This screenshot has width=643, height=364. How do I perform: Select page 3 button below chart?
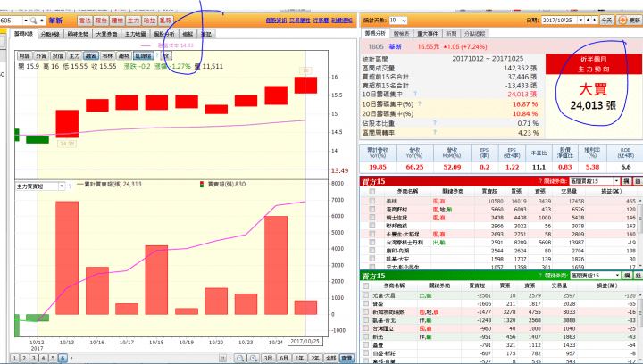34,359
